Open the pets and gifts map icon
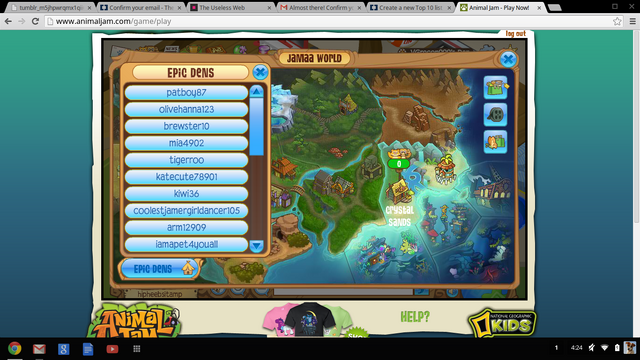The image size is (640, 360). click(x=496, y=142)
